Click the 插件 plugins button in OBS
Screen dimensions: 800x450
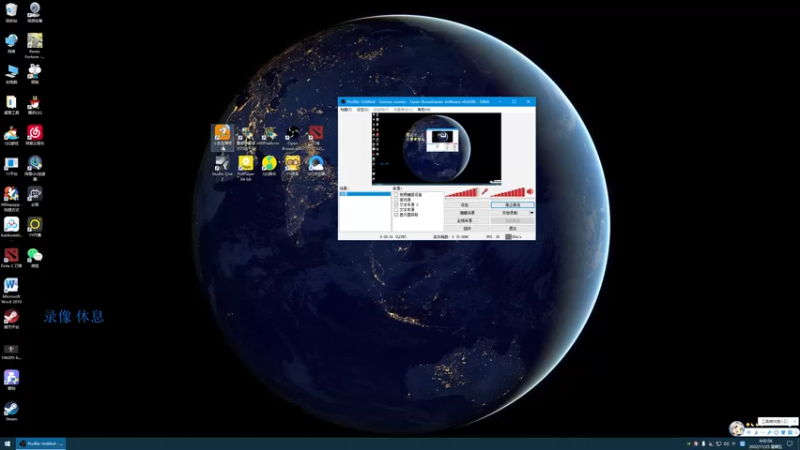pos(467,229)
